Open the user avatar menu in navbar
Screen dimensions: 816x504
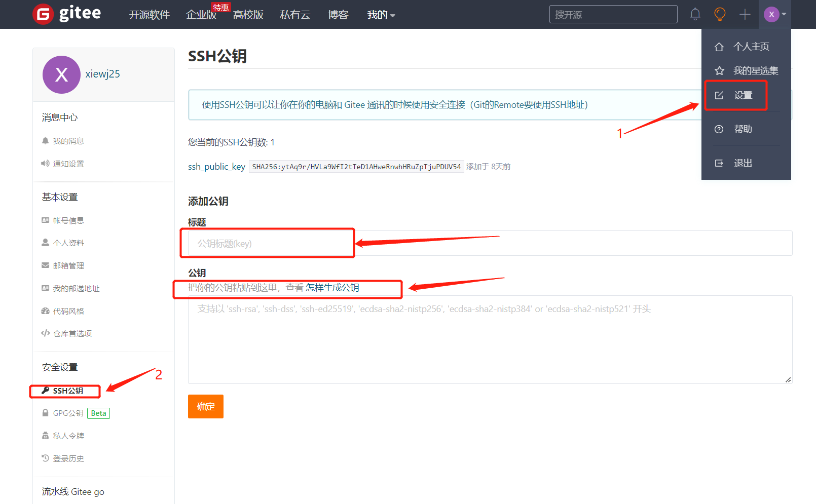[x=775, y=14]
